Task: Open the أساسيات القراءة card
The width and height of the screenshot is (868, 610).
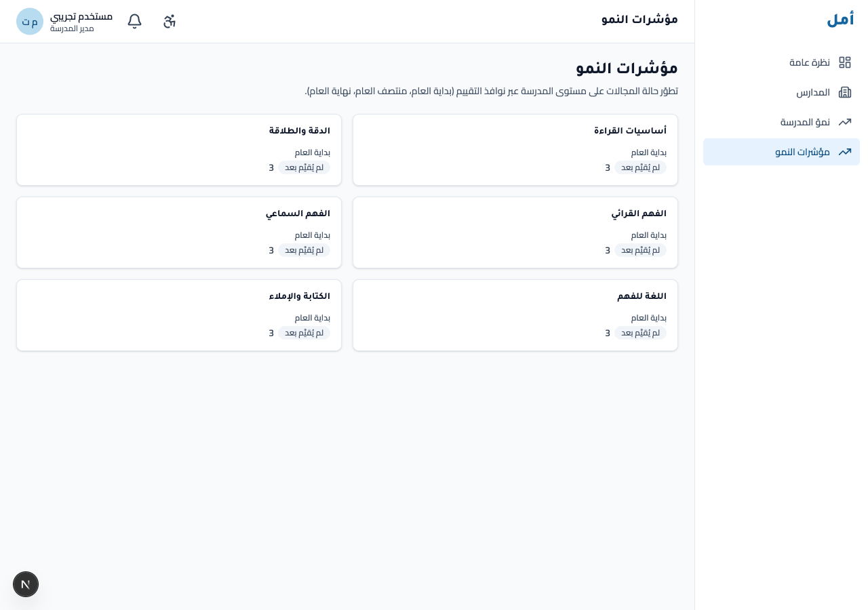Action: click(x=515, y=150)
